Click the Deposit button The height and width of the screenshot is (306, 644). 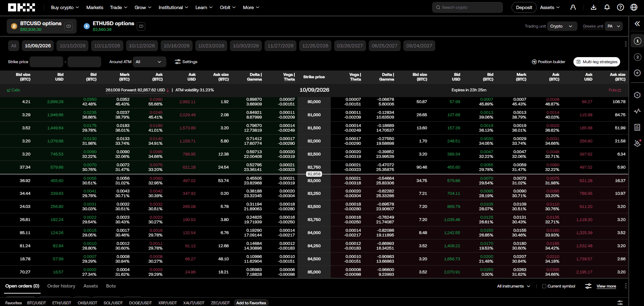(524, 7)
